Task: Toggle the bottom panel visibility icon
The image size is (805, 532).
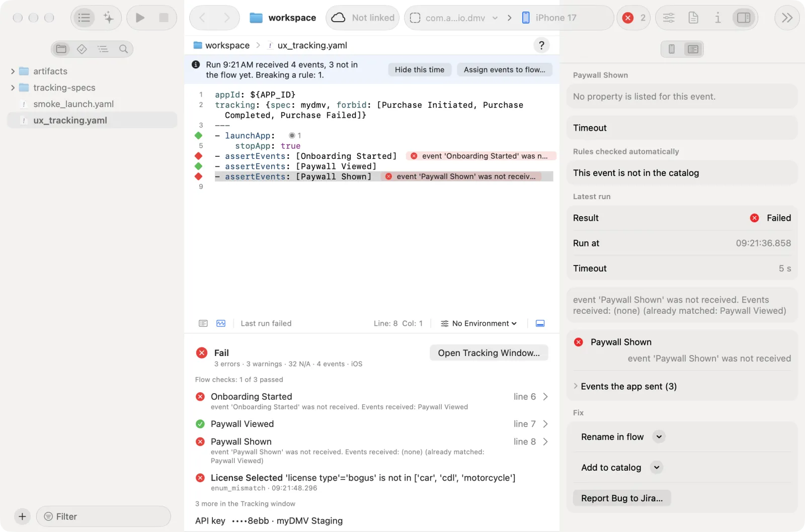Action: coord(540,323)
